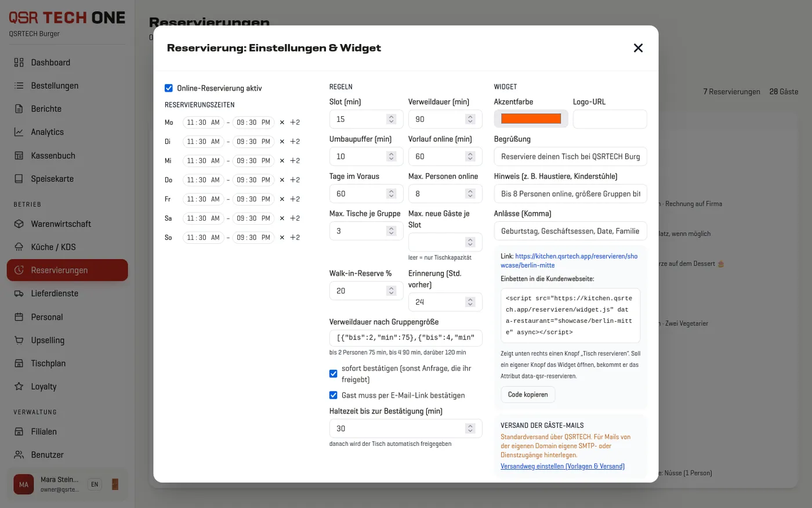Open Reservierungen in sidebar menu
Image resolution: width=812 pixels, height=508 pixels.
[x=67, y=270]
